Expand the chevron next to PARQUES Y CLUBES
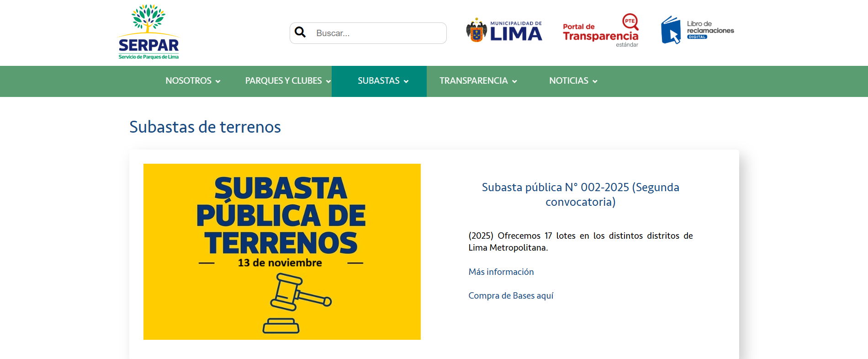The height and width of the screenshot is (359, 868). tap(328, 81)
